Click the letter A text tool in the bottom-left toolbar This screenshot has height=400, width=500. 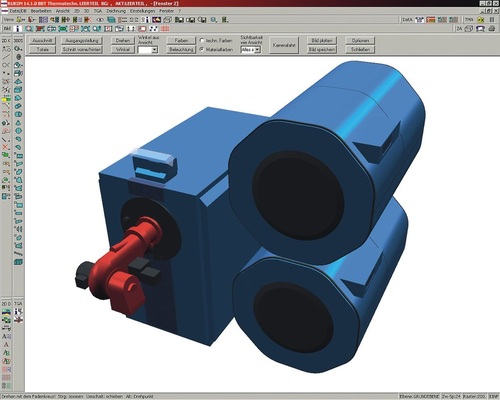[x=6, y=345]
